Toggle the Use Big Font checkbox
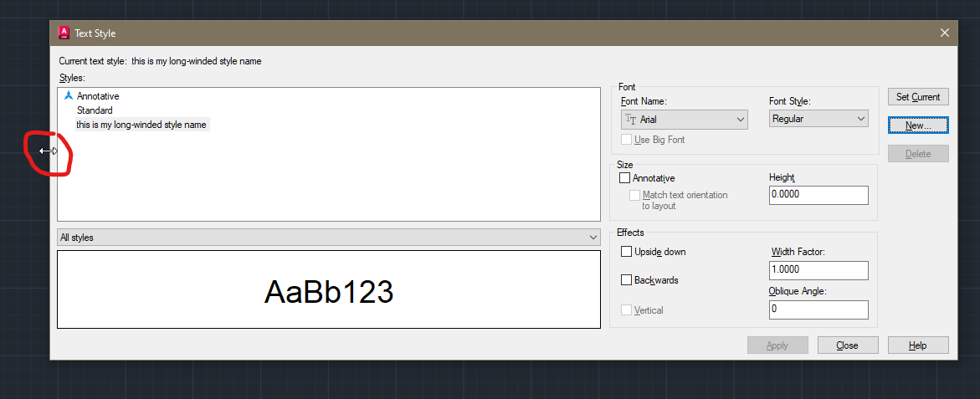 tap(626, 140)
